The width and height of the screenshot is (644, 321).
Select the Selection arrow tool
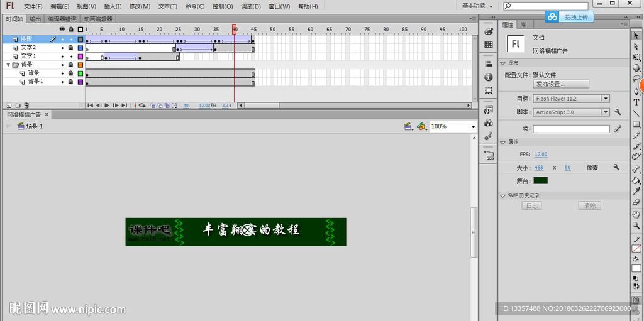click(x=636, y=35)
